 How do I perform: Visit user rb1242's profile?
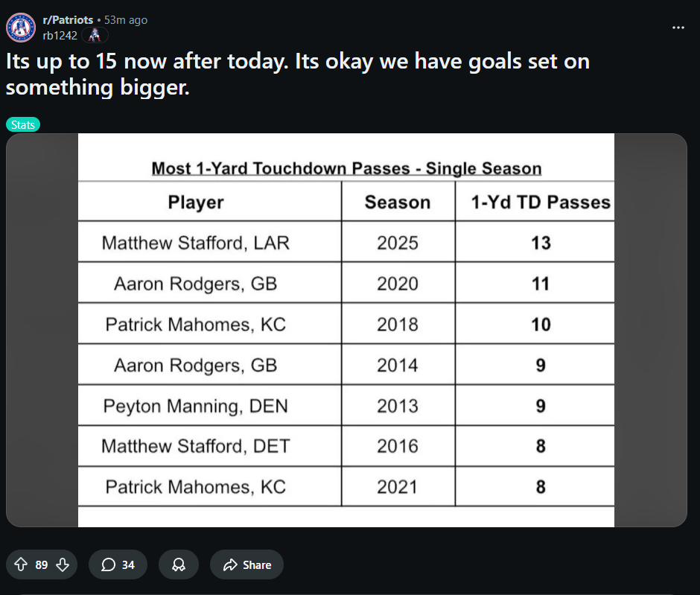coord(60,35)
